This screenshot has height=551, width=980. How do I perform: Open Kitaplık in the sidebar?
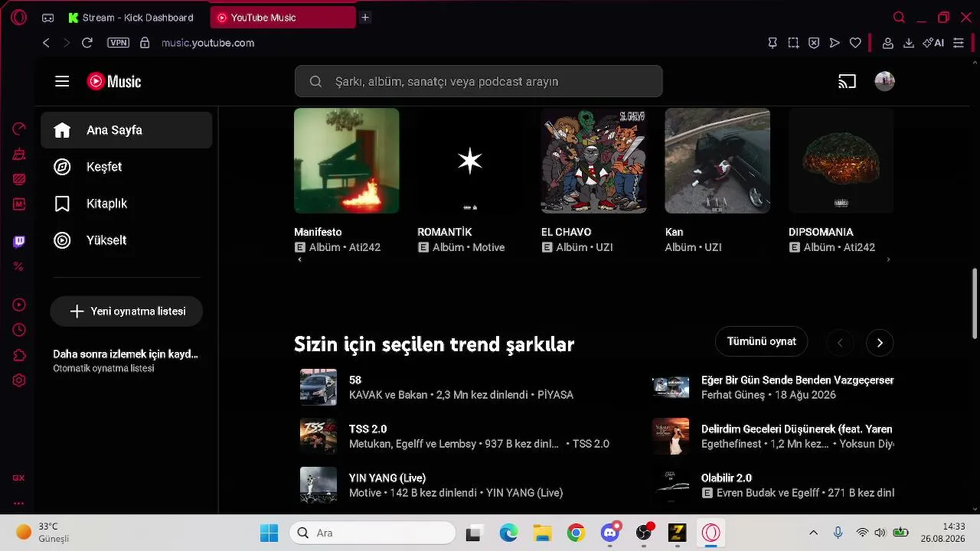point(126,204)
